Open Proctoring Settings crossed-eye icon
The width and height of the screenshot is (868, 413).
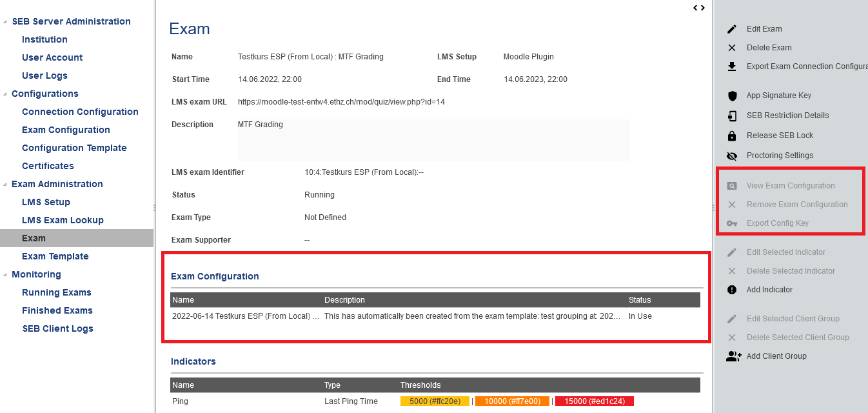pyautogui.click(x=732, y=156)
